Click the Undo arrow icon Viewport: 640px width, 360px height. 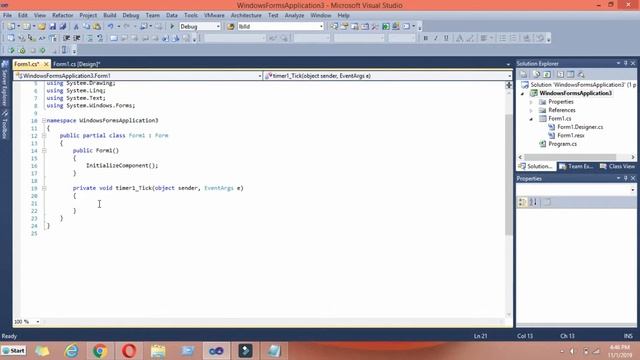[x=110, y=27]
